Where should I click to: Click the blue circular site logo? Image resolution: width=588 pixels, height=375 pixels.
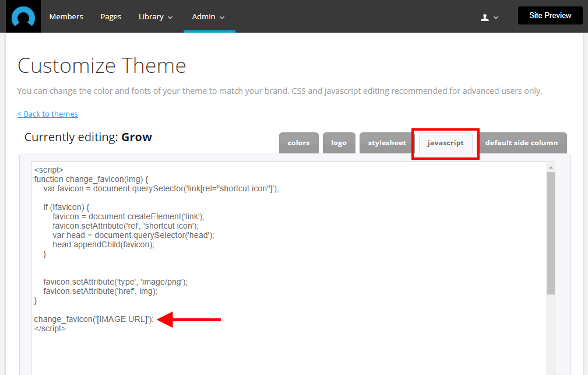[x=23, y=16]
